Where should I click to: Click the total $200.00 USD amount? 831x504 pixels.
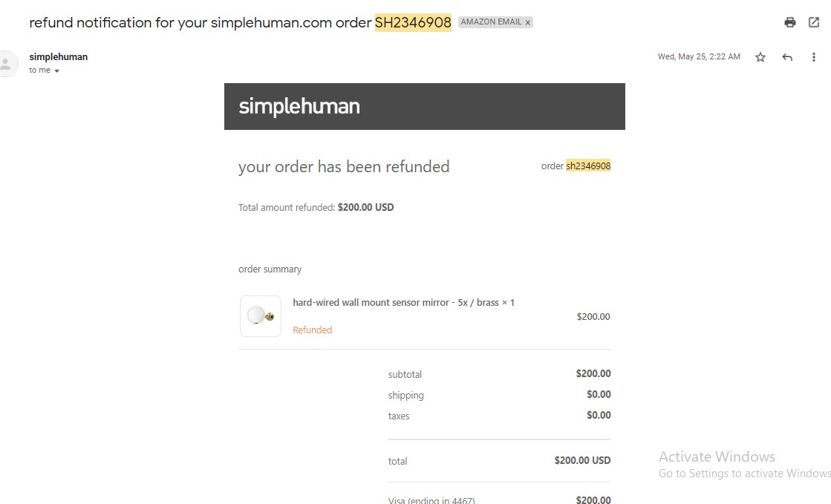coord(582,460)
